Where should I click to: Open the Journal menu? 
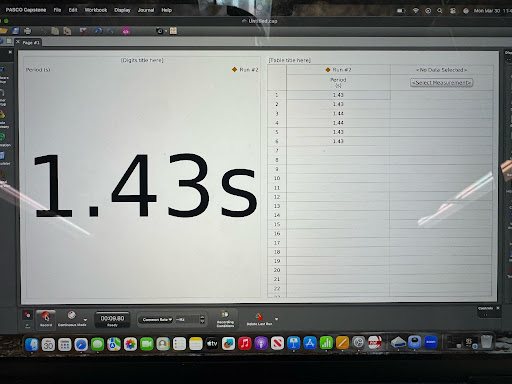(146, 10)
